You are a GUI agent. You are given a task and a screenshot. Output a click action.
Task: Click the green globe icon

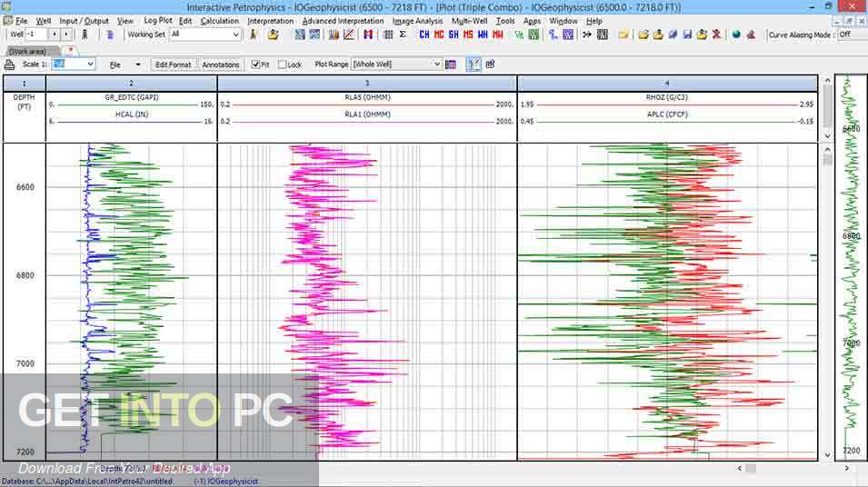(736, 35)
